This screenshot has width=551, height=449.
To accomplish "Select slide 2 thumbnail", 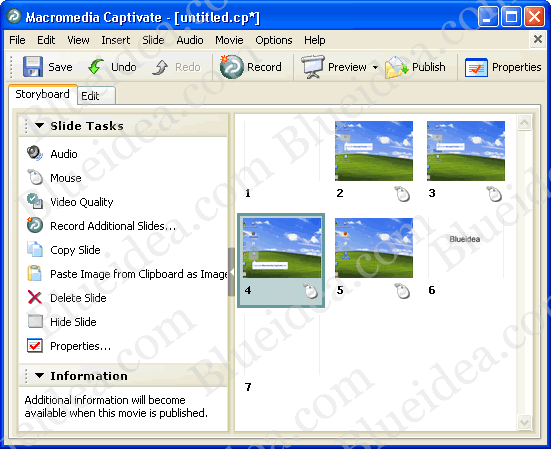I will (374, 151).
